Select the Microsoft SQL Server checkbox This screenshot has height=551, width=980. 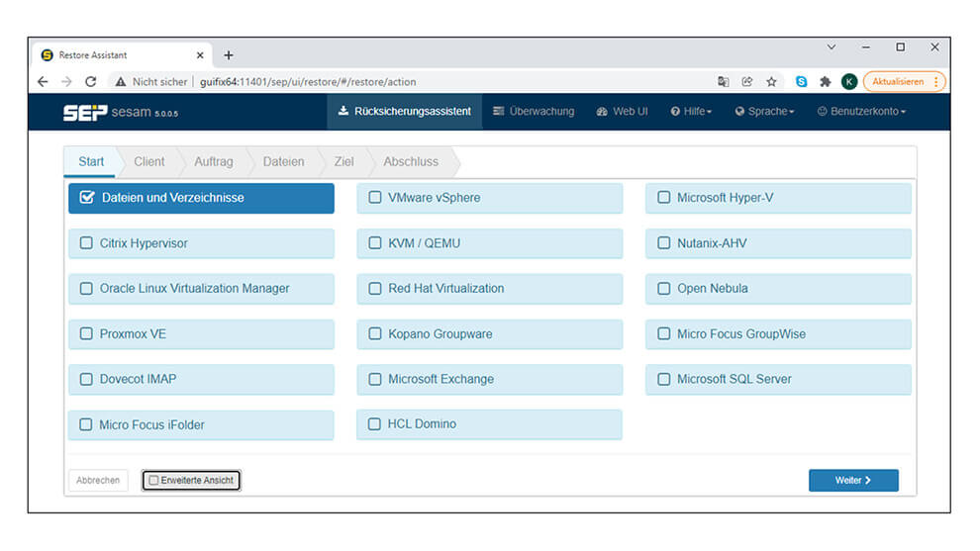(664, 379)
